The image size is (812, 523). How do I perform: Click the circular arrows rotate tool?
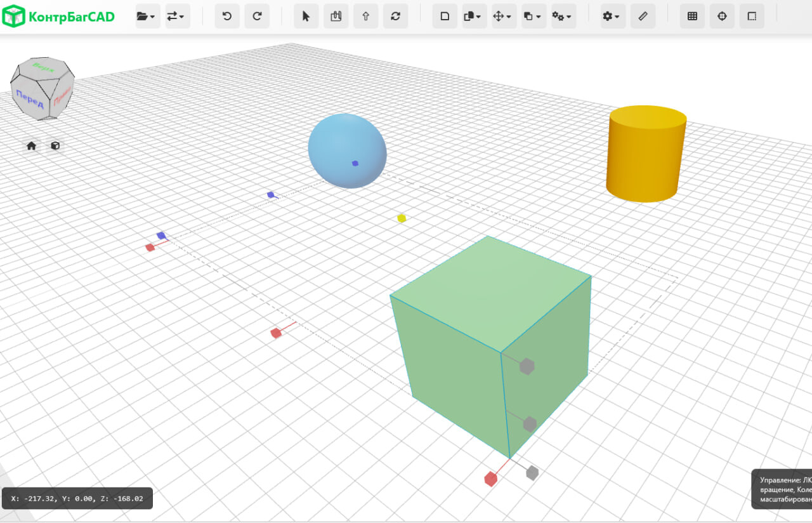[x=395, y=17]
